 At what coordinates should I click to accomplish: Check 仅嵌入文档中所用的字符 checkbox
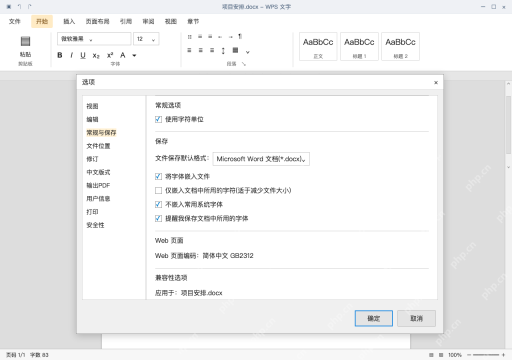point(158,190)
